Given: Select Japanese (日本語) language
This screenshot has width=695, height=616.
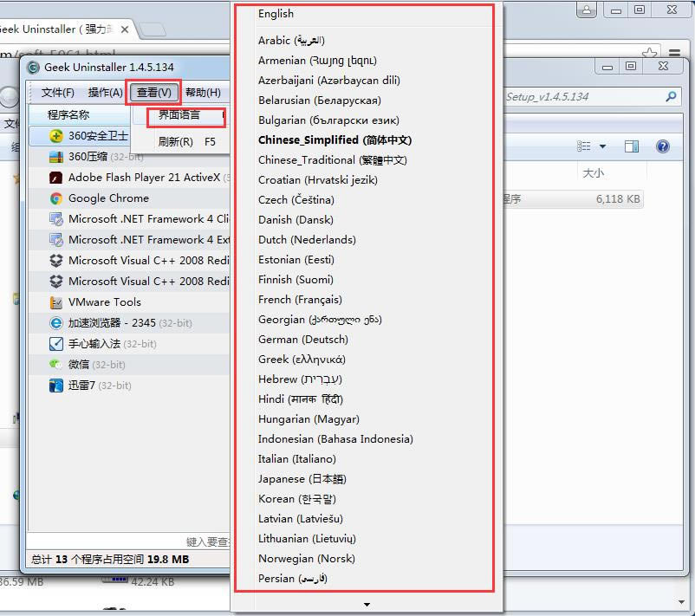Looking at the screenshot, I should coord(302,478).
